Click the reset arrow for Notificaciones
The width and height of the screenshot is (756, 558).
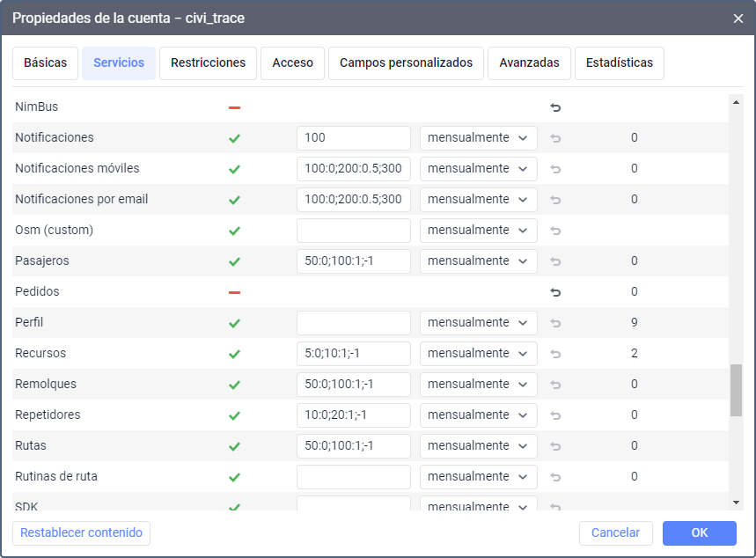[x=555, y=138]
